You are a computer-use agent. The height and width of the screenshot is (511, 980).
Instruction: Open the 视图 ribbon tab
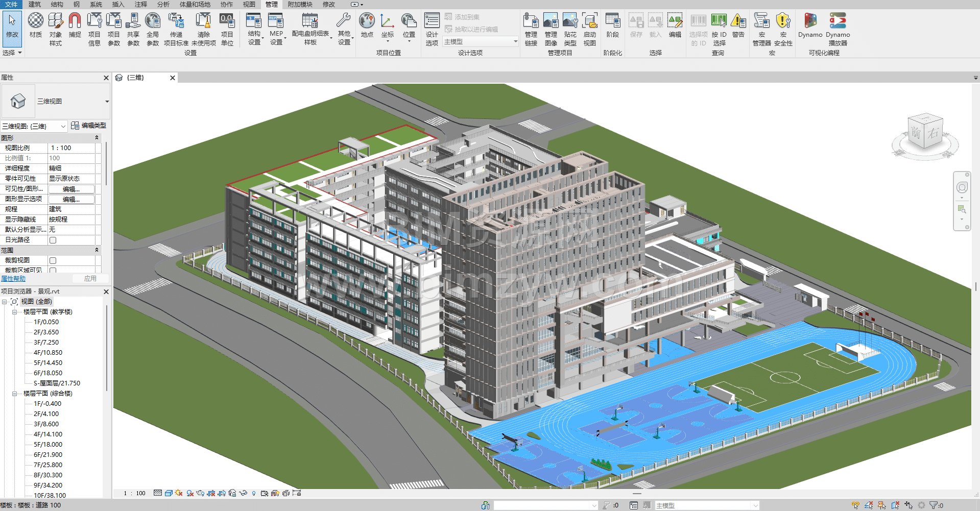[249, 4]
